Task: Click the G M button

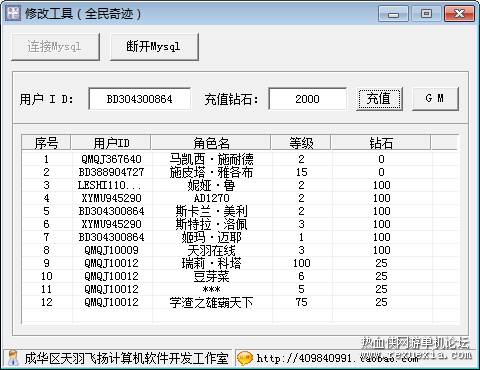Action: coord(435,99)
